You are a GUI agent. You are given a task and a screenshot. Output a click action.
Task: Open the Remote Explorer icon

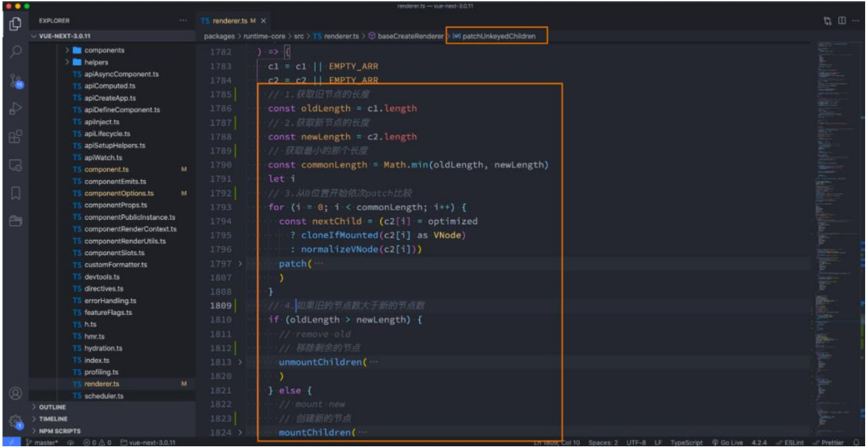click(16, 166)
